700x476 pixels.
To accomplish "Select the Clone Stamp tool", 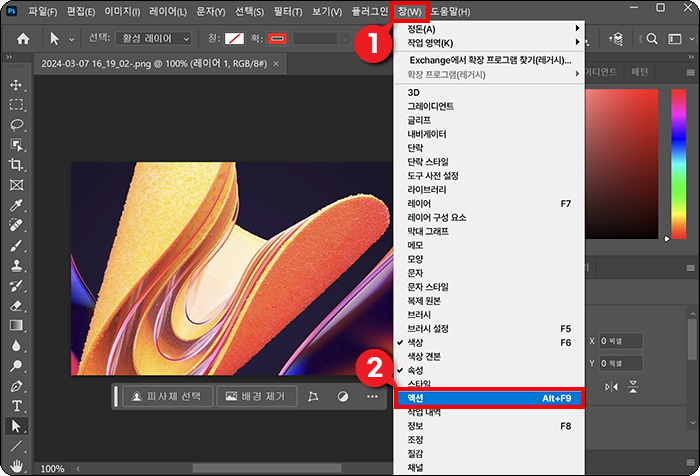I will pos(17,265).
